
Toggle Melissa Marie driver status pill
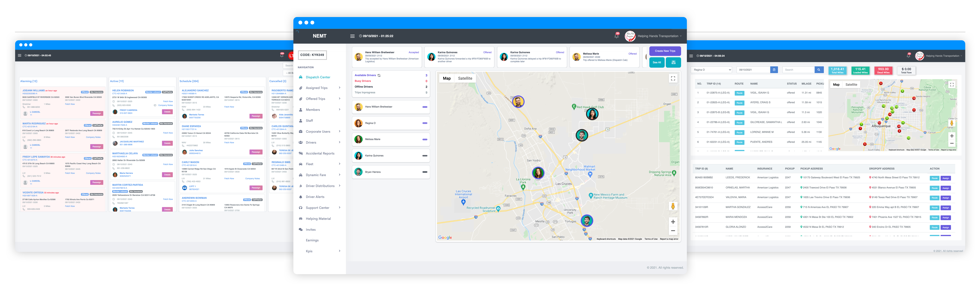pos(424,139)
